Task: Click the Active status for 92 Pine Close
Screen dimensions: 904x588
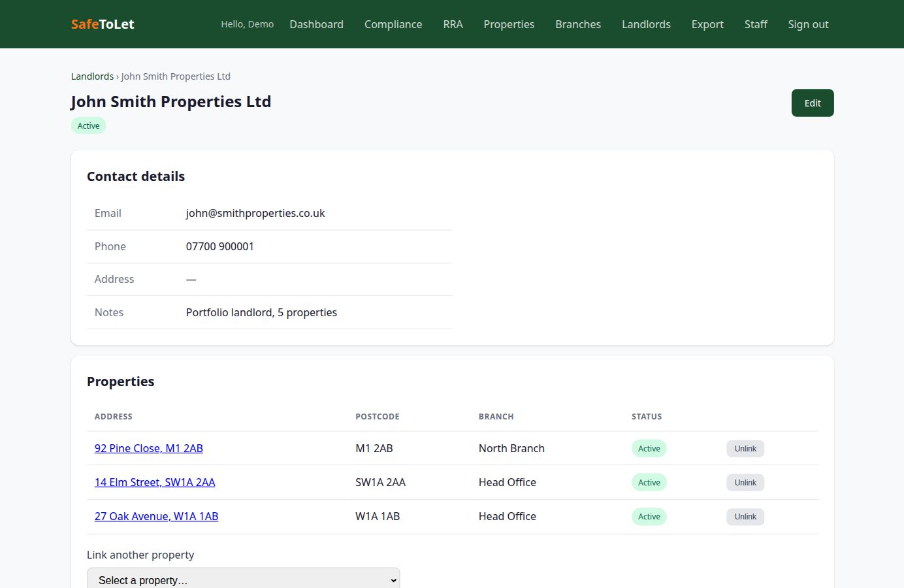Action: click(x=649, y=448)
